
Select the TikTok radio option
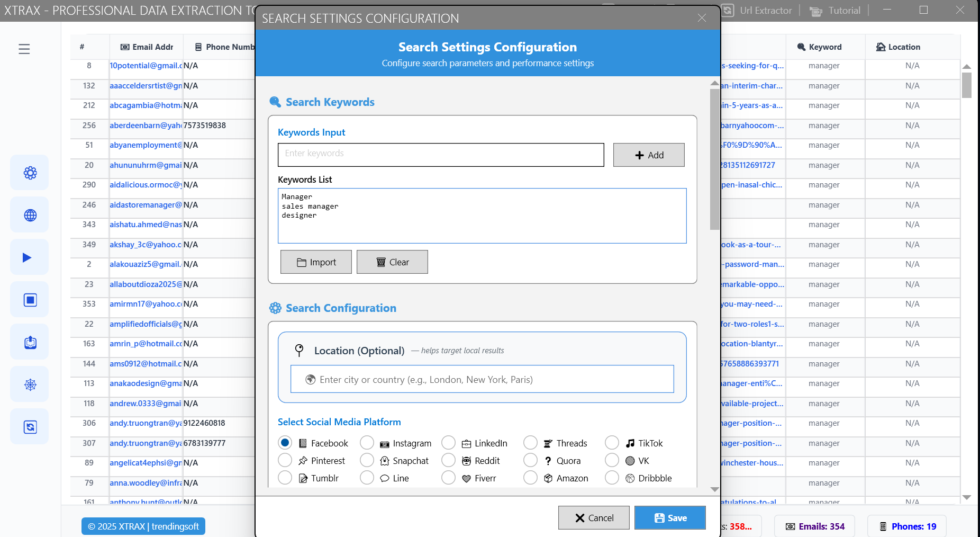612,443
